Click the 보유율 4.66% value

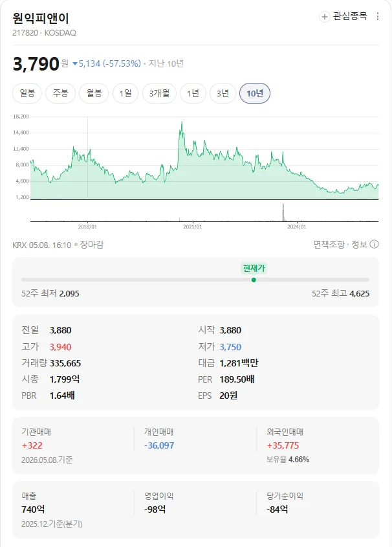(x=299, y=460)
